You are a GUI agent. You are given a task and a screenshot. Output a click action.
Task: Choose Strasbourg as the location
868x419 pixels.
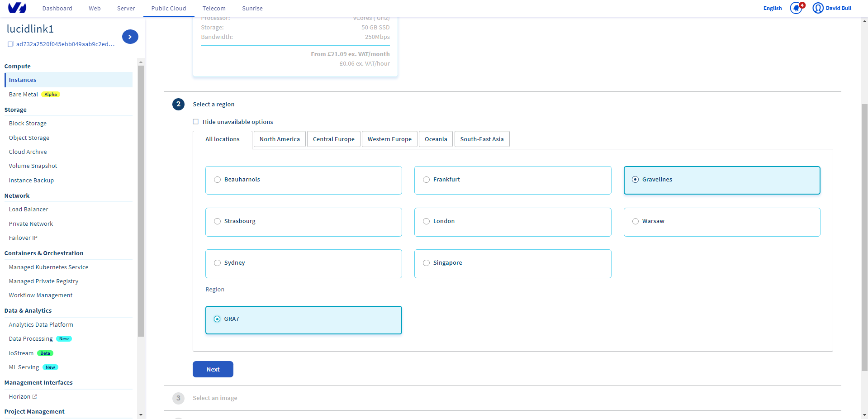[304, 222]
